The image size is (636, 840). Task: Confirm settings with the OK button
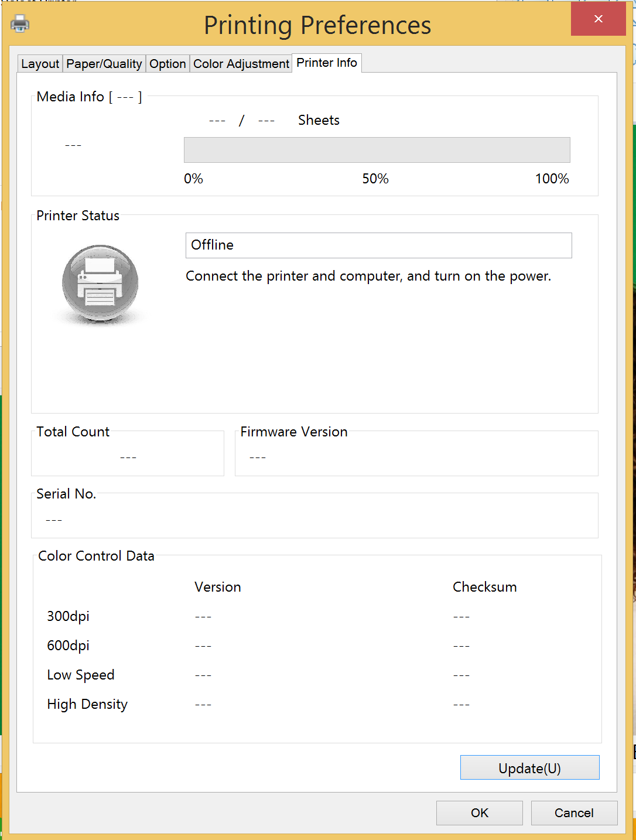(x=480, y=813)
